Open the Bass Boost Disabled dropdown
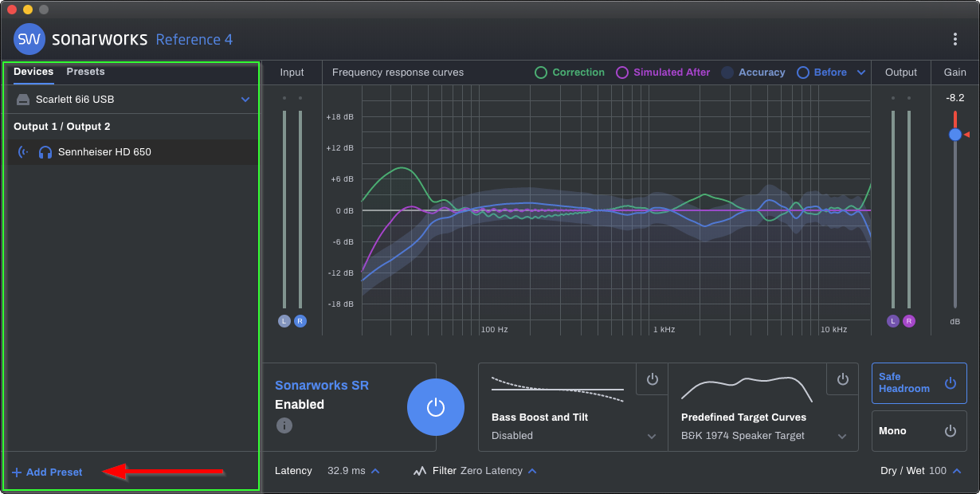 coord(574,436)
